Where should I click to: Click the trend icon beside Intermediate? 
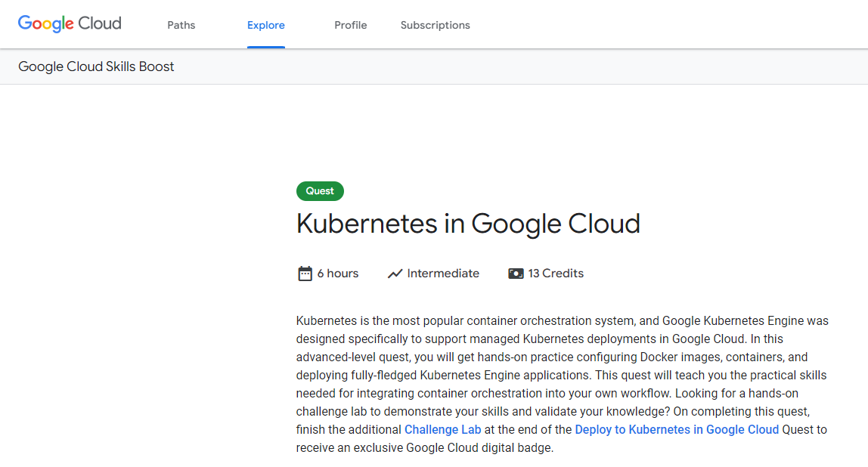tap(395, 274)
